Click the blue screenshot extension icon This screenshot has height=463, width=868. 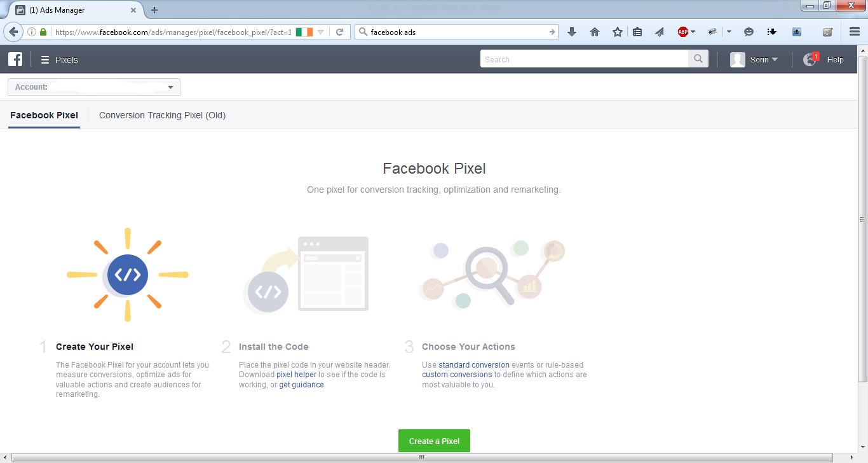[x=797, y=32]
